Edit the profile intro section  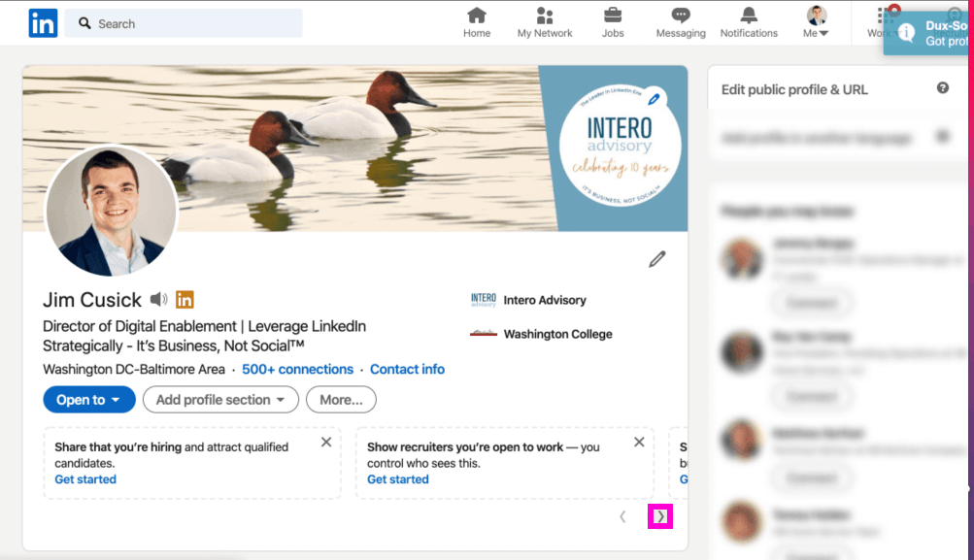click(657, 258)
